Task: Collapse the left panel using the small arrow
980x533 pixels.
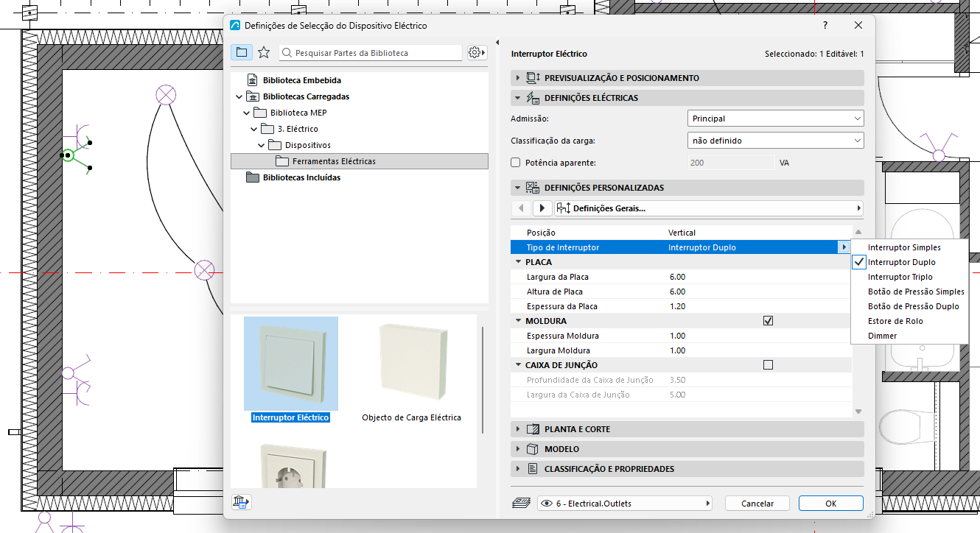Action: tap(497, 42)
